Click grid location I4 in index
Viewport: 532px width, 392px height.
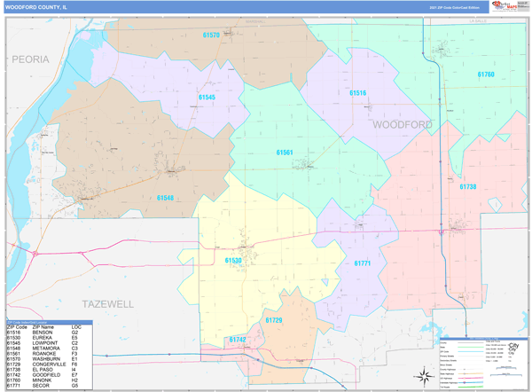coord(74,370)
